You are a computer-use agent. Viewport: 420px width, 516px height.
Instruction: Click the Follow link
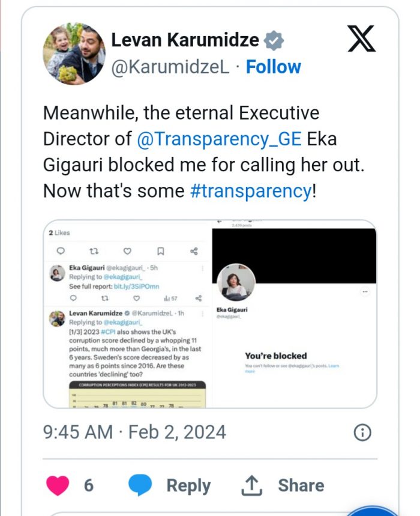point(273,67)
